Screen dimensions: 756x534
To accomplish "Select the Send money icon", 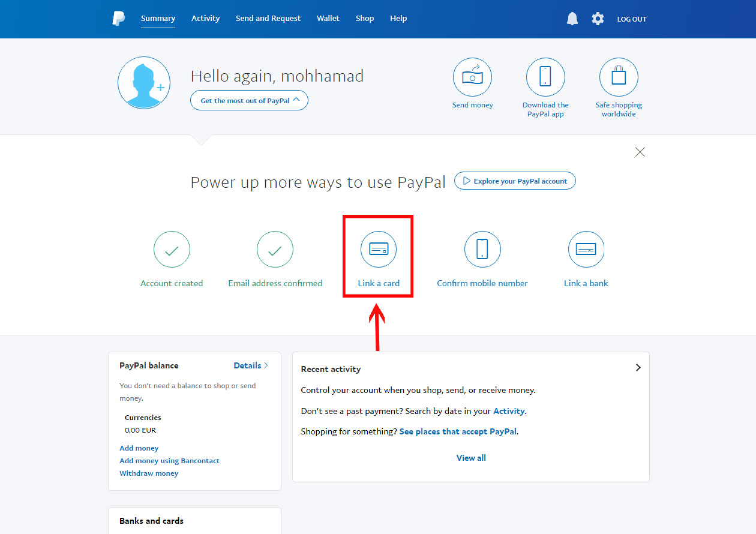I will (472, 77).
